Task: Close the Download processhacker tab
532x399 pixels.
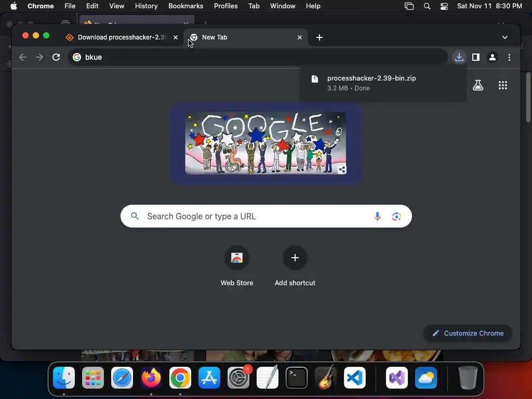Action: point(176,37)
